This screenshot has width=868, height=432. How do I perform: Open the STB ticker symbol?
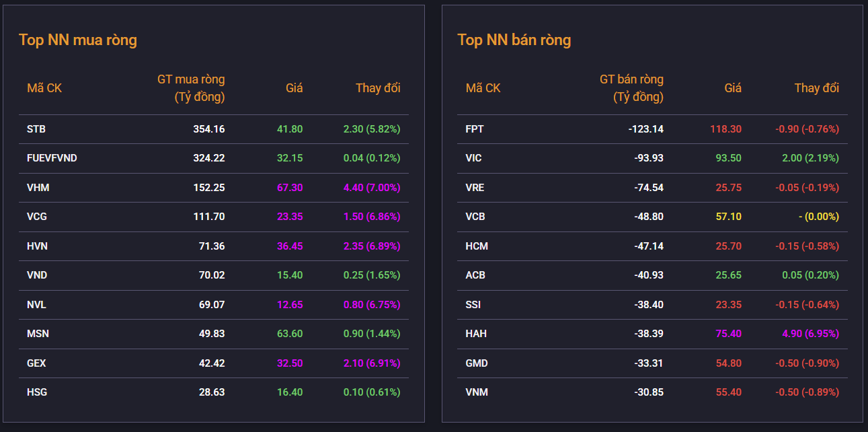(x=36, y=129)
